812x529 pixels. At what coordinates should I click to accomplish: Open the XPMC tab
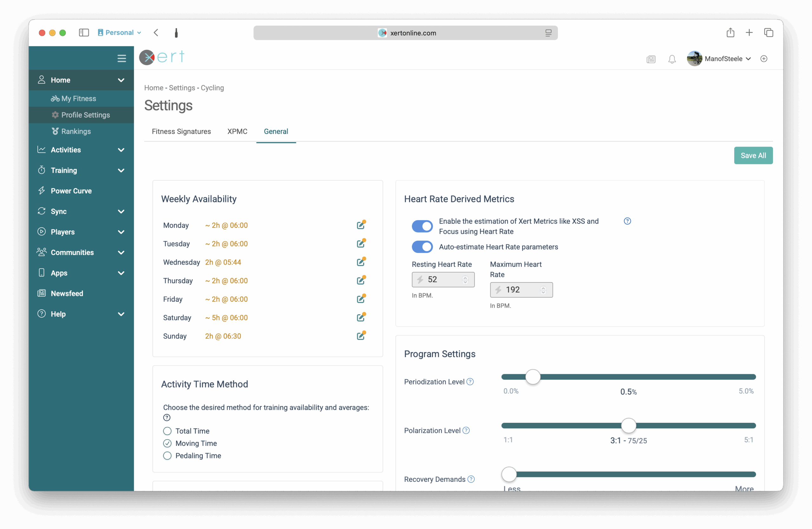point(237,131)
